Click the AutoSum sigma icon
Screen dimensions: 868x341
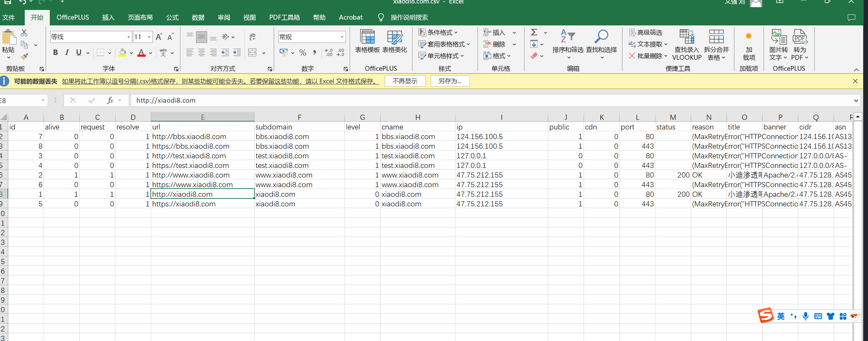click(534, 33)
